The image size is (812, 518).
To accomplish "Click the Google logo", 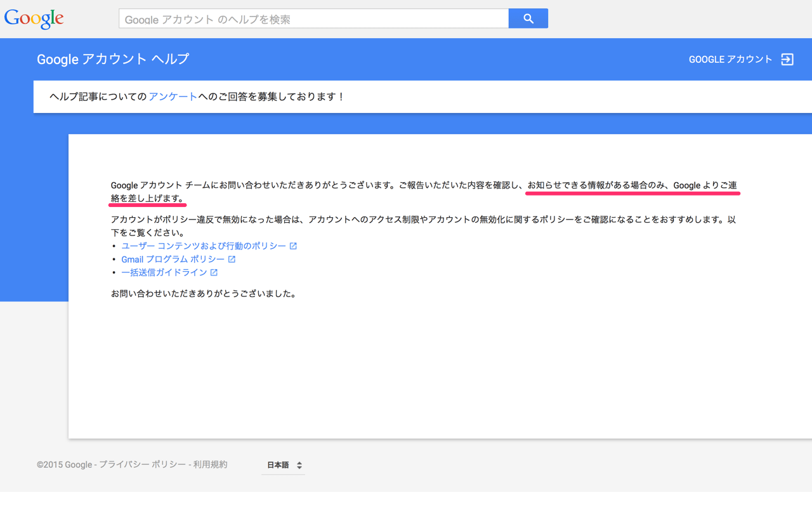I will point(34,18).
